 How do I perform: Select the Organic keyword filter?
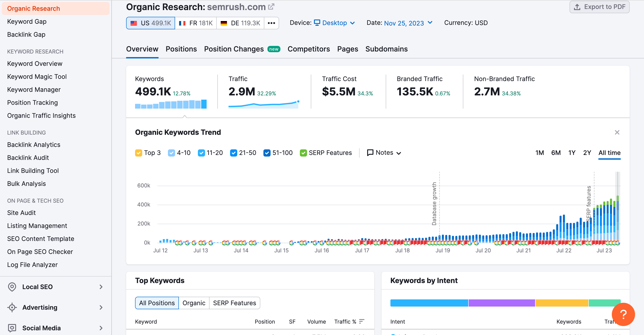point(194,303)
